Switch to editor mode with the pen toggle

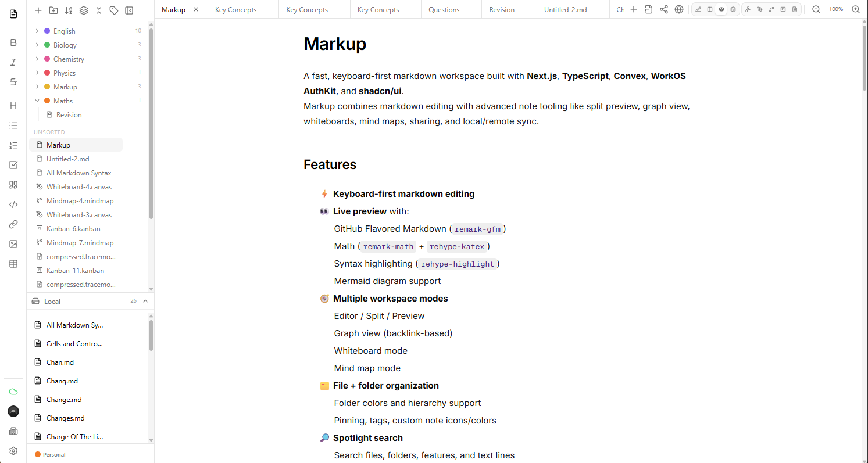(698, 9)
